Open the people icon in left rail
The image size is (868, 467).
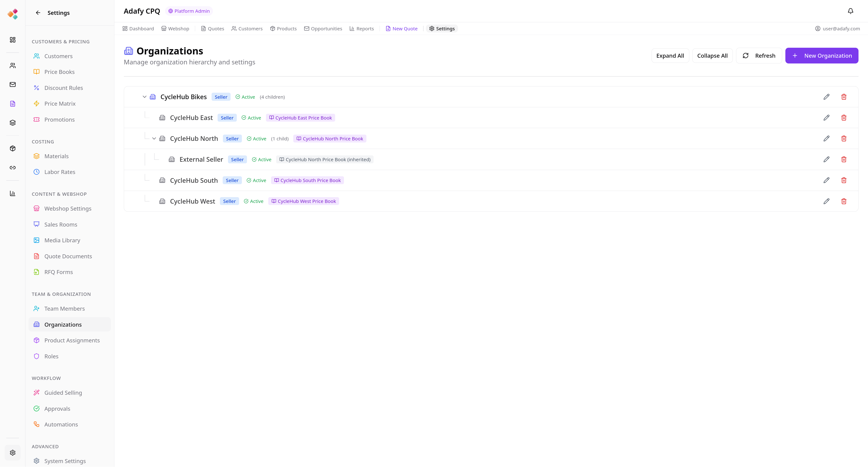click(x=13, y=65)
